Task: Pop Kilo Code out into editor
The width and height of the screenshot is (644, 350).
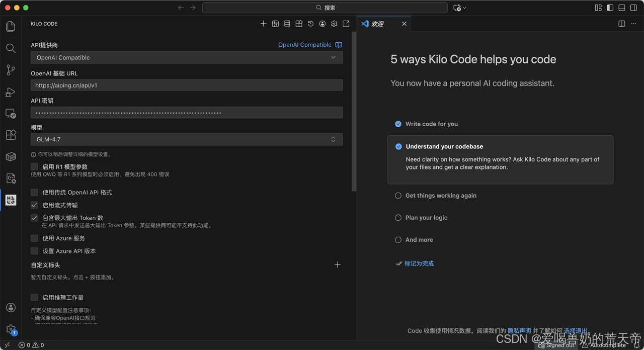Action: pos(346,24)
